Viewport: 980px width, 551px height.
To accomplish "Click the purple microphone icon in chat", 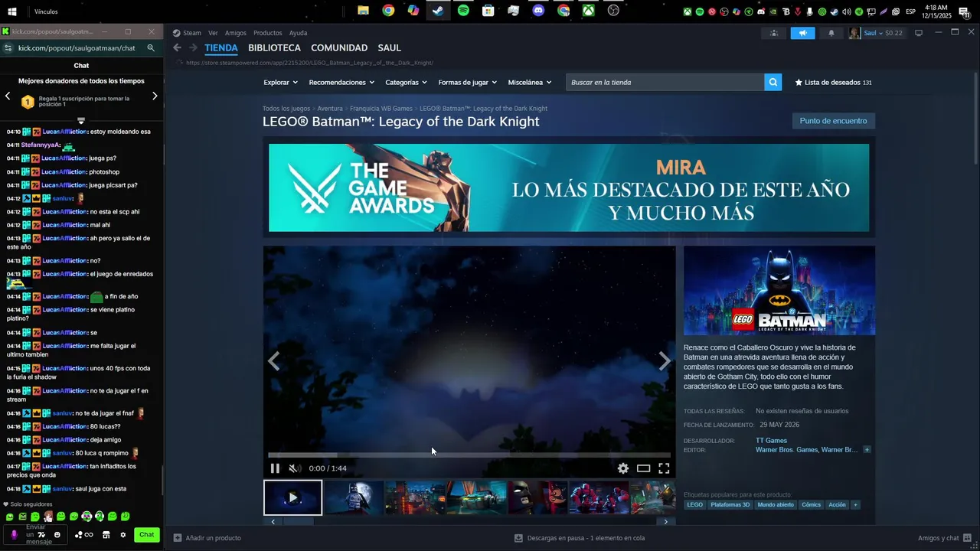I will pyautogui.click(x=14, y=535).
